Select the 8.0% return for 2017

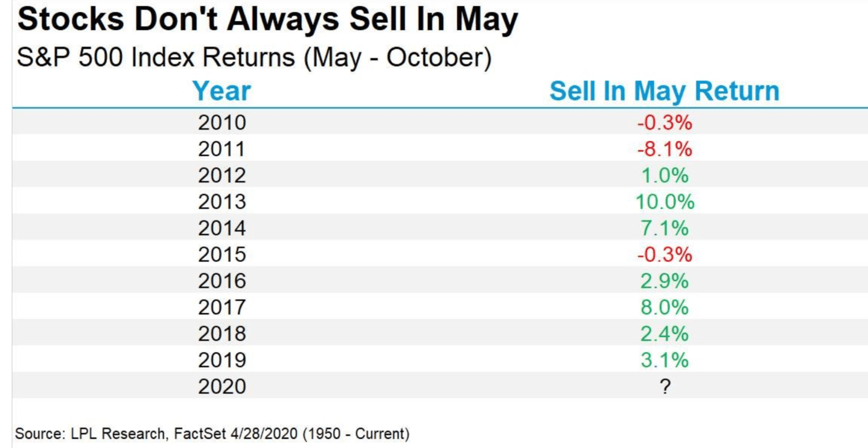[x=664, y=308]
